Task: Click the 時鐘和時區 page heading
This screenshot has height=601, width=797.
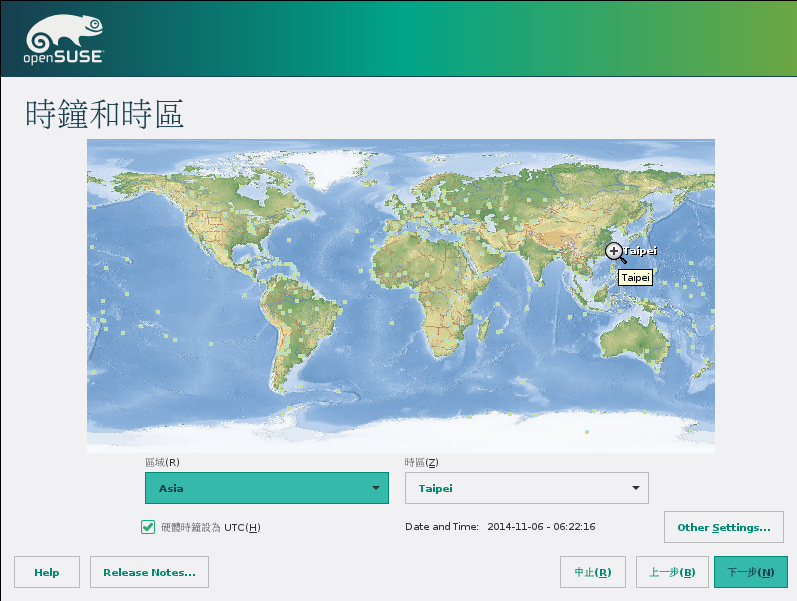Action: click(x=105, y=114)
